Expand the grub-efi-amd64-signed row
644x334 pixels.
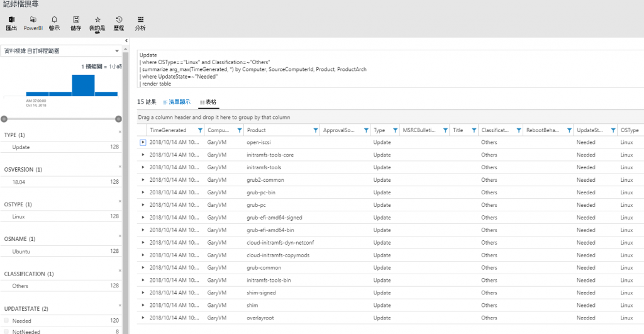143,218
